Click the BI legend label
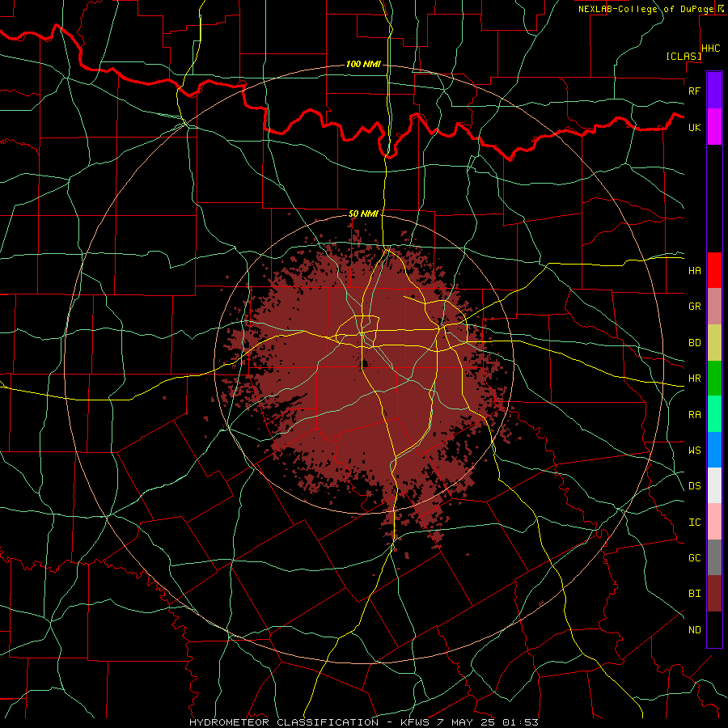Screen dimensions: 728x728 click(694, 594)
